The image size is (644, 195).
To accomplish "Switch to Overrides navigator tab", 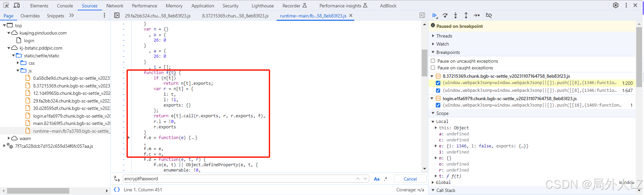I will (x=30, y=16).
